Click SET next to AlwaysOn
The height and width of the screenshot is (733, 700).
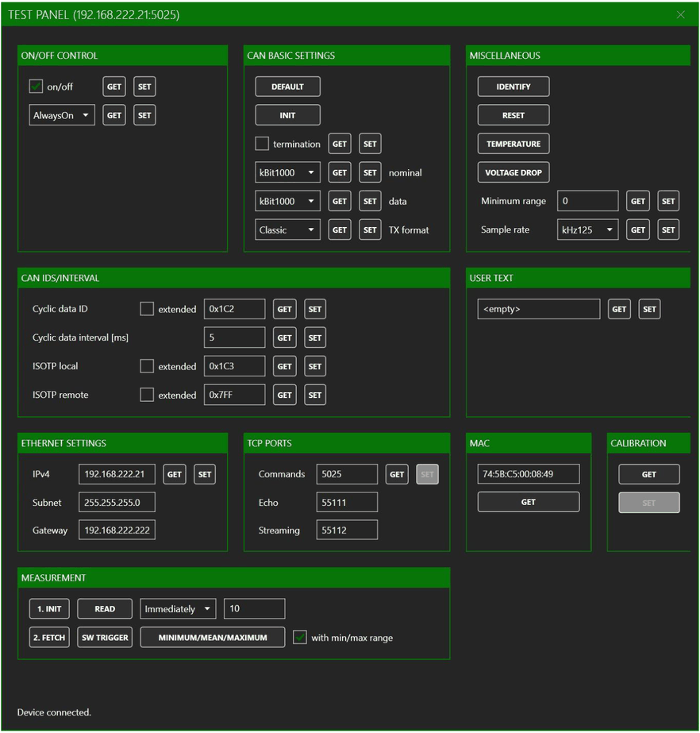(x=144, y=115)
